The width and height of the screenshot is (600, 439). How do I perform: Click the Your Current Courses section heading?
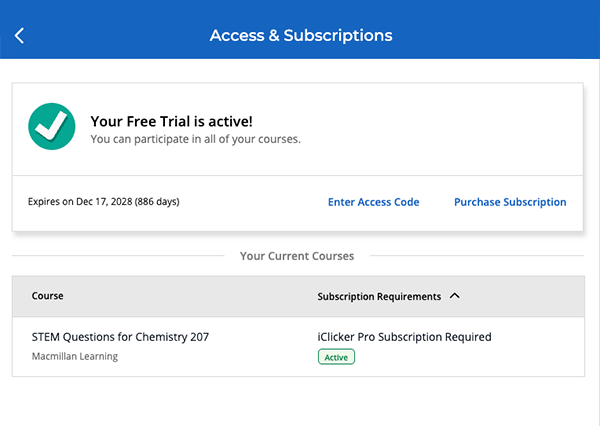(297, 256)
